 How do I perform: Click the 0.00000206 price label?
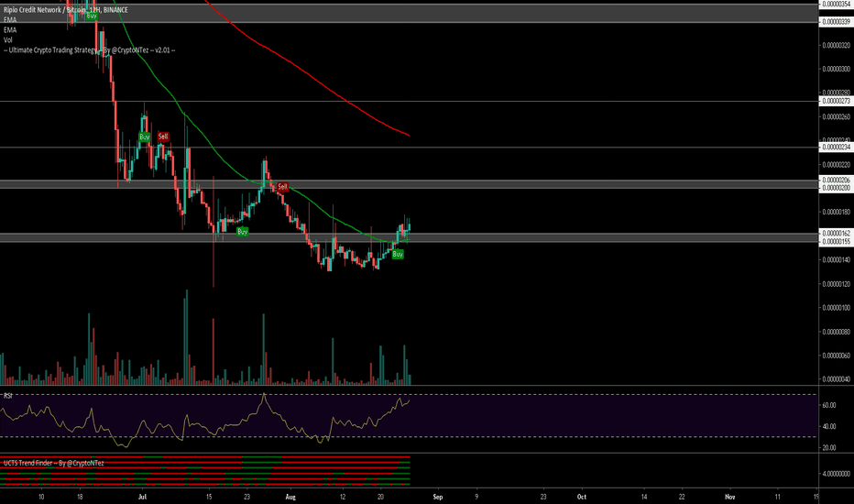(x=836, y=180)
